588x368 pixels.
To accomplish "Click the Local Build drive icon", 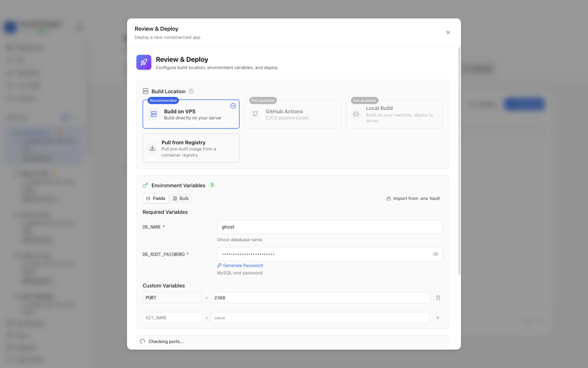I will pos(356,114).
